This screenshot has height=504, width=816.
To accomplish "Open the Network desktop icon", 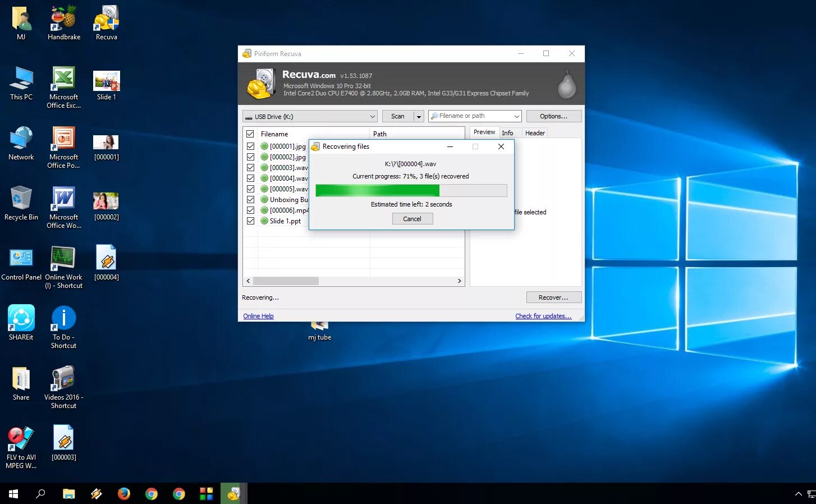I will click(x=21, y=143).
